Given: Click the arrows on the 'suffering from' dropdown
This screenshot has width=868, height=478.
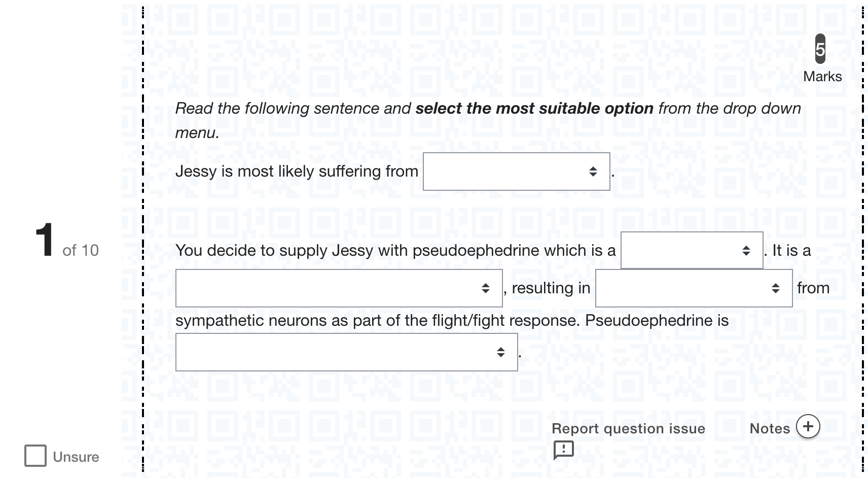Looking at the screenshot, I should (x=593, y=172).
